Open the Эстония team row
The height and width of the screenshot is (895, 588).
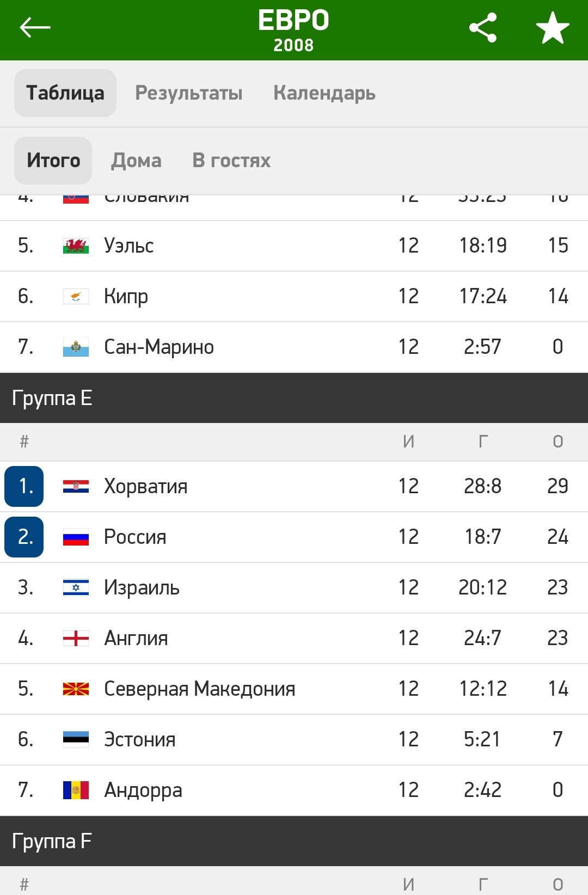(294, 740)
